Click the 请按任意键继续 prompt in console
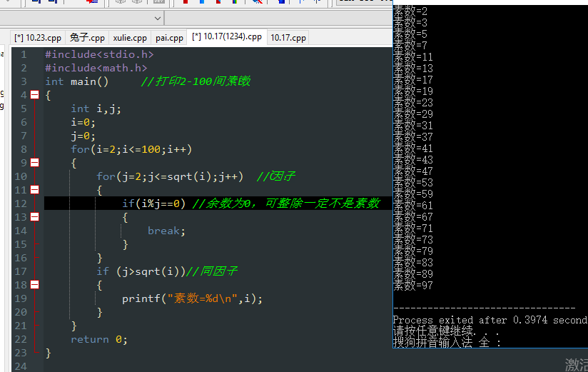588x372 pixels. click(x=446, y=331)
